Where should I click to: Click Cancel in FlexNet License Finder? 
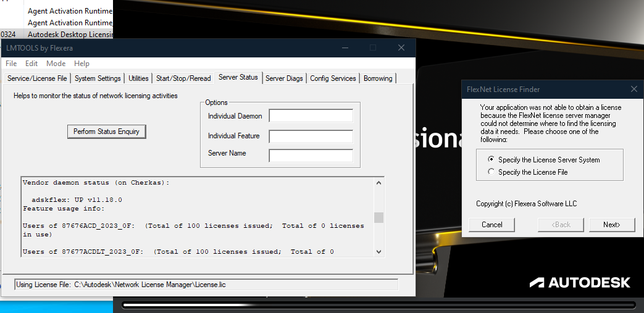pos(491,225)
